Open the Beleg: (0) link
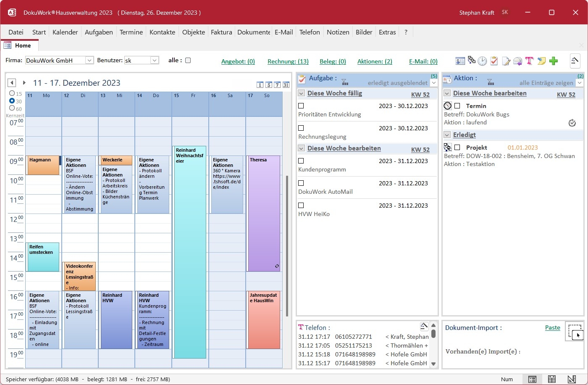This screenshot has height=385, width=588. [333, 61]
